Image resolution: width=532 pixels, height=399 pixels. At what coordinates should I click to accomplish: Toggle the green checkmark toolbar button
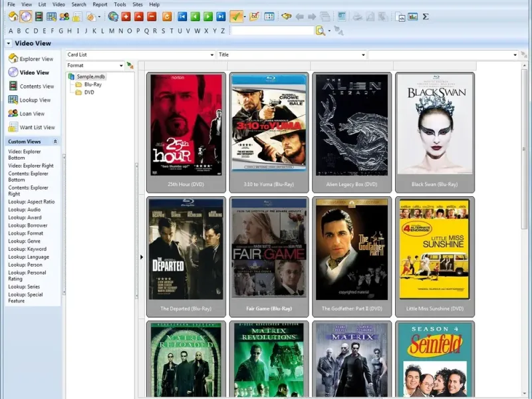pos(236,17)
